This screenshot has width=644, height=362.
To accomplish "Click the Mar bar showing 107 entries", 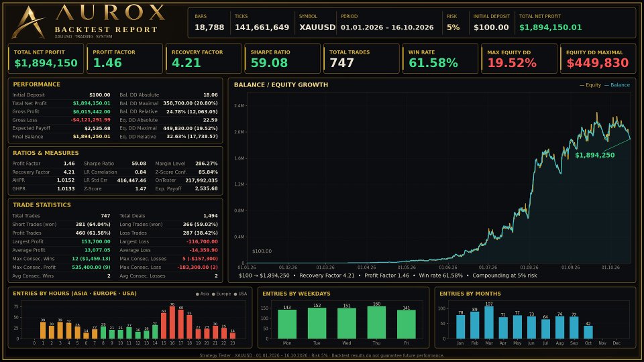I will click(489, 322).
